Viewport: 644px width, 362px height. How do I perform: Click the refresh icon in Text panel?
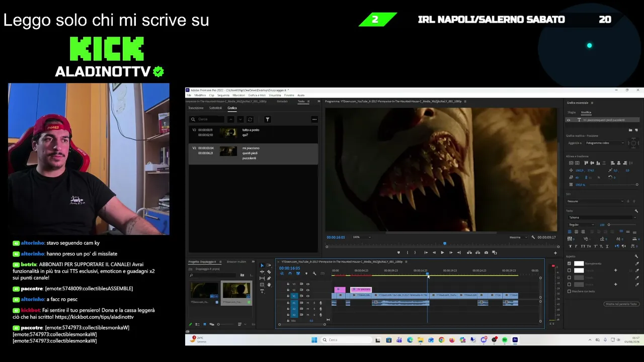coord(250,119)
